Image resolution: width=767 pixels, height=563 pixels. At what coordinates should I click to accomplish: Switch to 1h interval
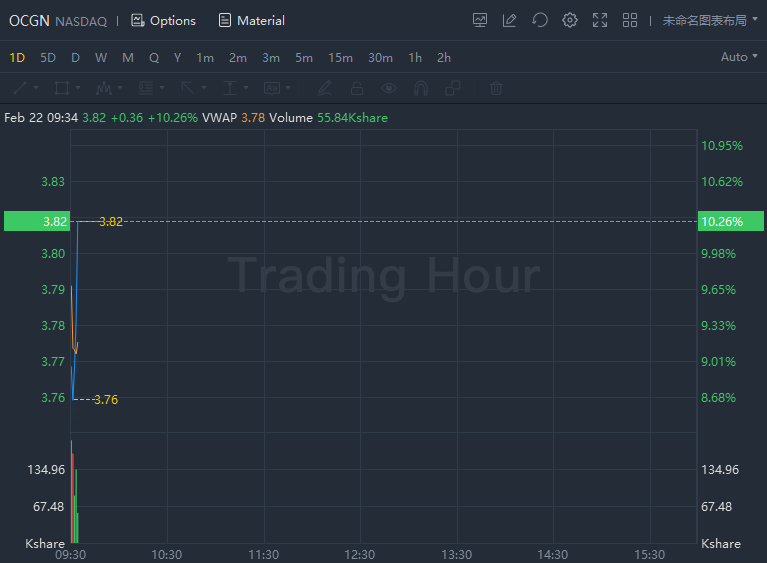click(x=415, y=58)
